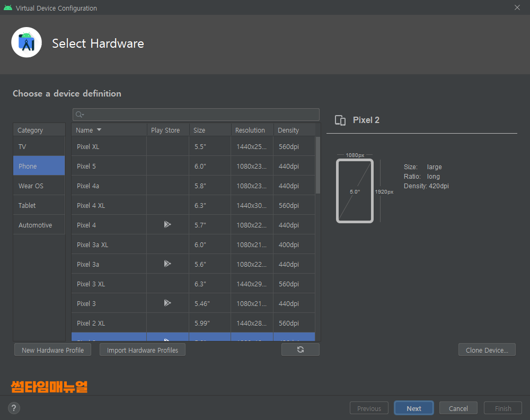Click the device search input field

196,115
